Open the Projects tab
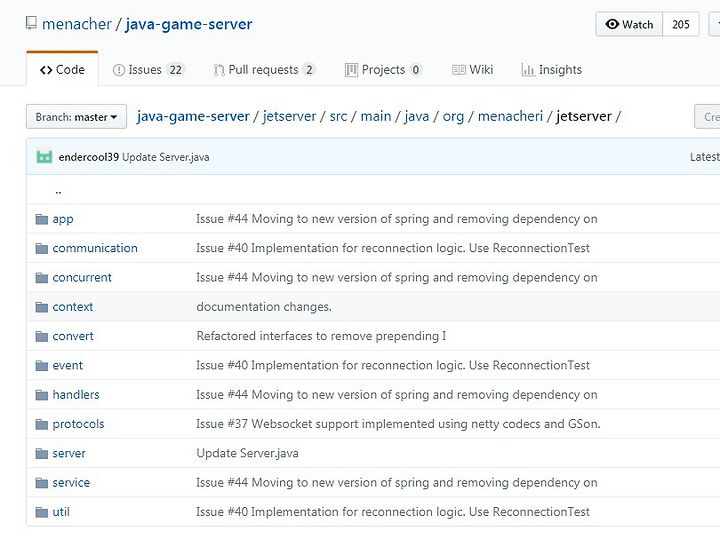The image size is (720, 539). point(384,70)
